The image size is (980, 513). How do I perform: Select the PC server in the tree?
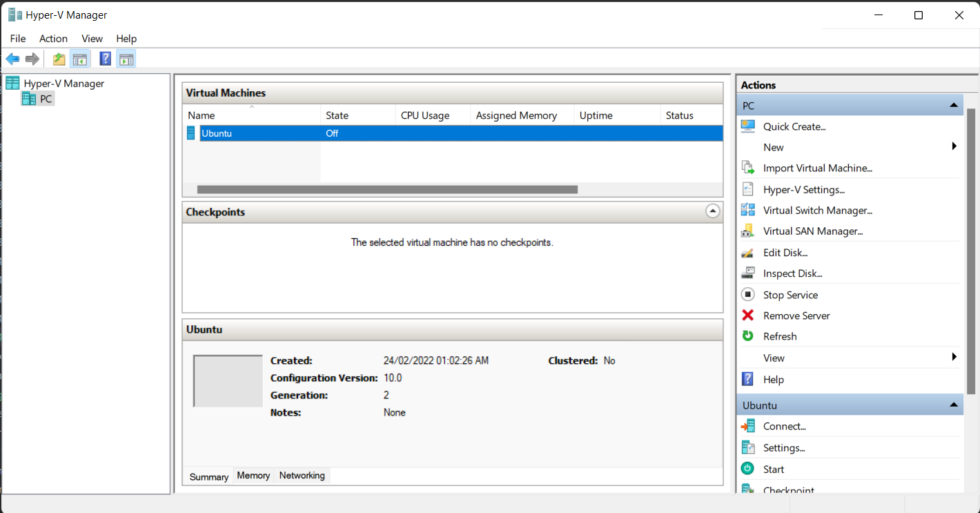point(46,98)
